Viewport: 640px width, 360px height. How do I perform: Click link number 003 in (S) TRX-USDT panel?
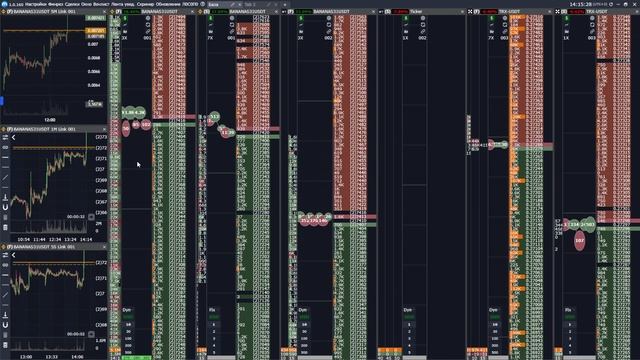(x=592, y=38)
